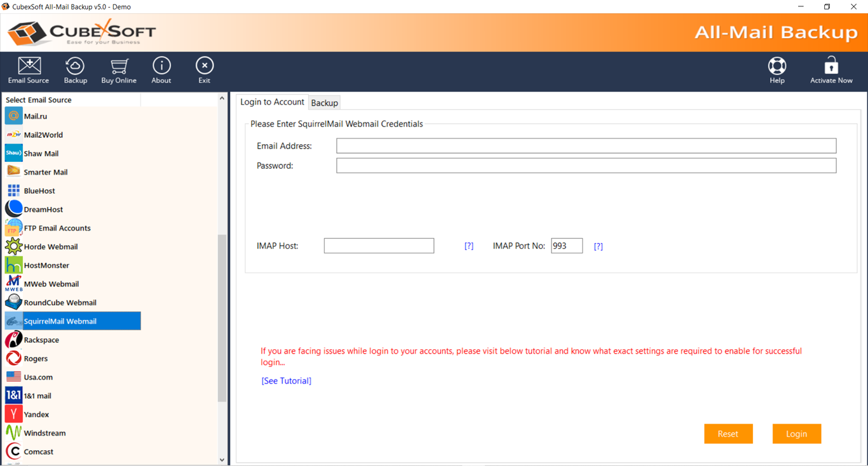Screen dimensions: 868x466
Task: Select the BlueHost grid icon
Action: click(x=13, y=190)
